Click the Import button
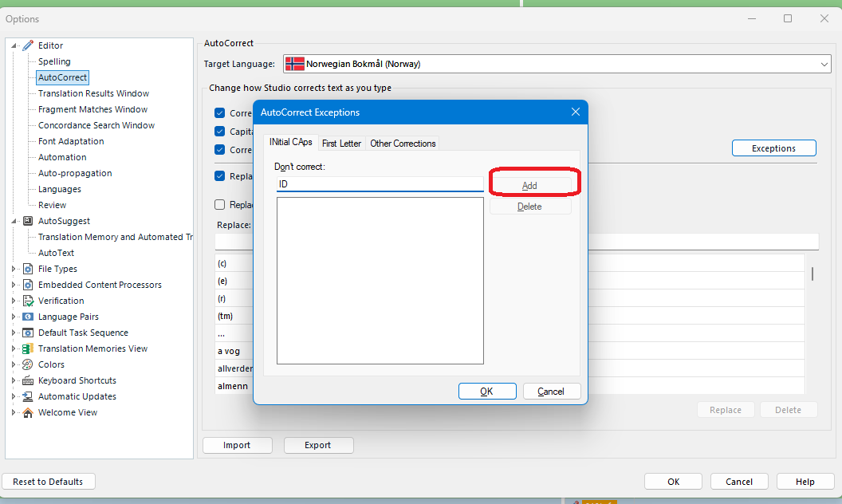 [237, 445]
